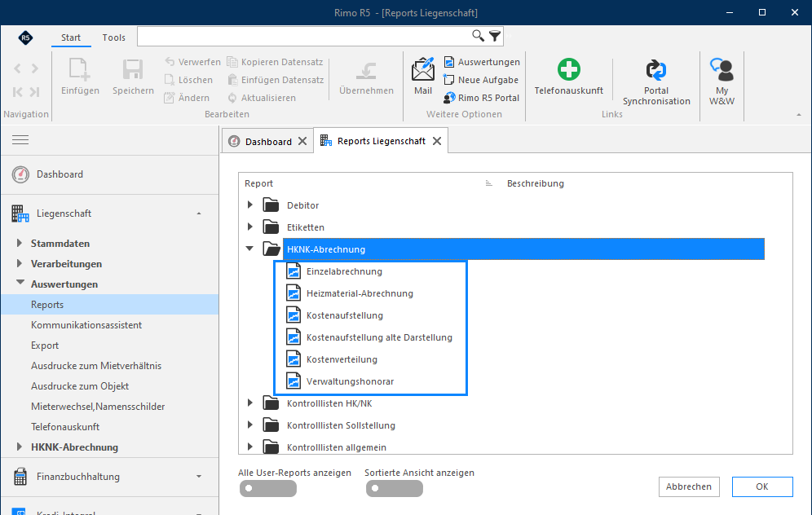This screenshot has width=812, height=515.
Task: Click the hamburger menu icon in sidebar
Action: (x=20, y=139)
